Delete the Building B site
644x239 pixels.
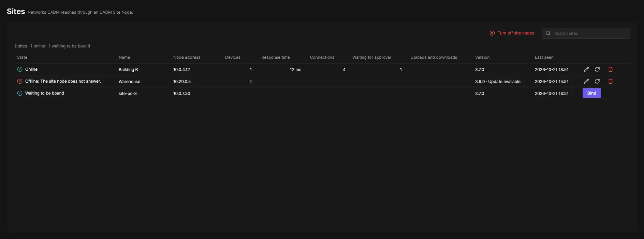(611, 69)
